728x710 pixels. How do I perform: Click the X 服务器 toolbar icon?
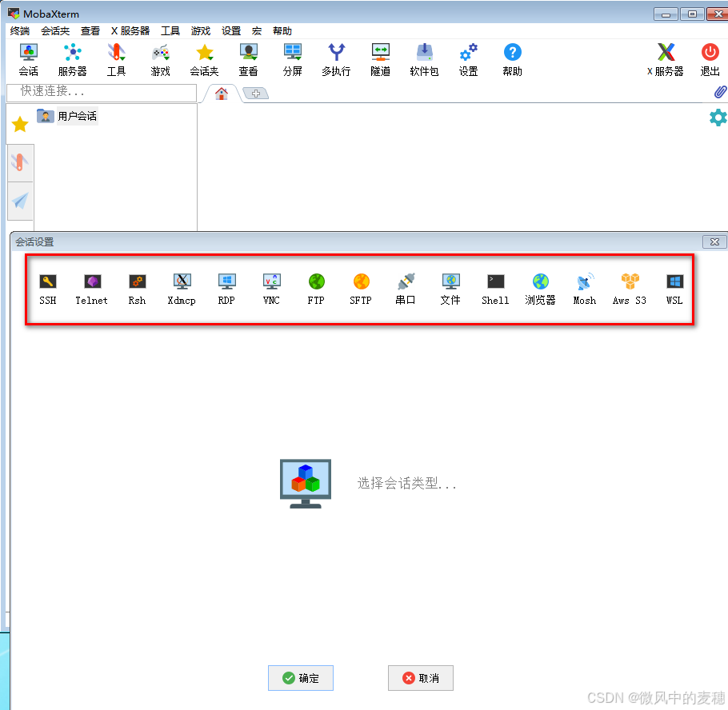[x=666, y=60]
